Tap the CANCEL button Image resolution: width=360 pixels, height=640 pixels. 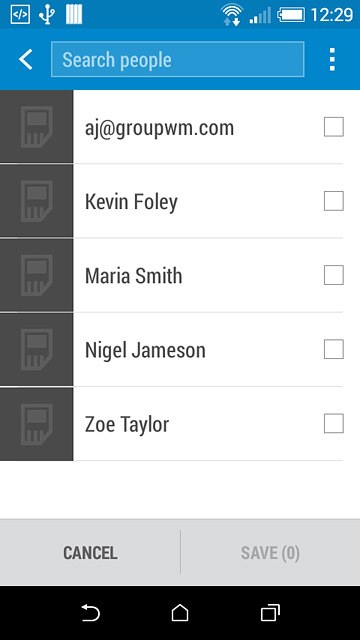(90, 553)
